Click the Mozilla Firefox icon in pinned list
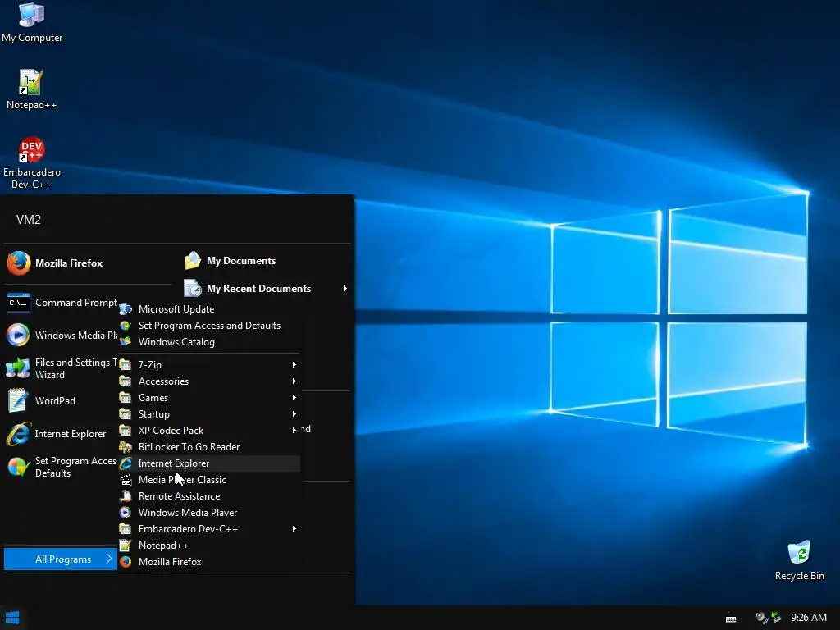The height and width of the screenshot is (630, 840). coord(18,263)
